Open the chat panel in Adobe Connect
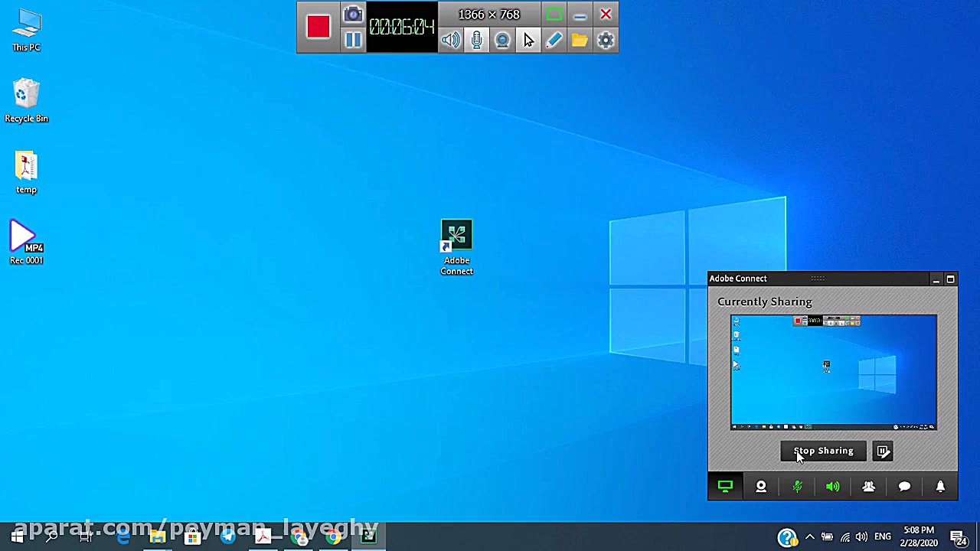Image resolution: width=980 pixels, height=551 pixels. coord(904,487)
